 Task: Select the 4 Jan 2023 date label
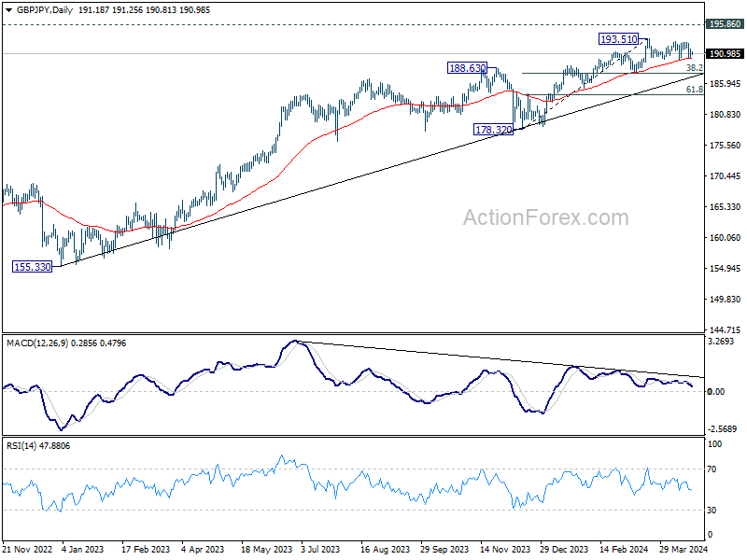[x=82, y=549]
